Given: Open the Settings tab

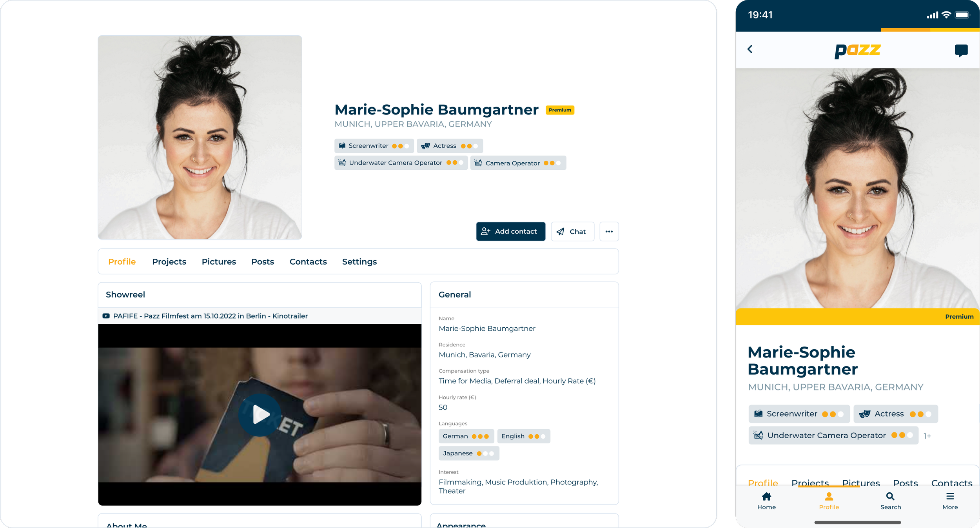Looking at the screenshot, I should click(359, 261).
